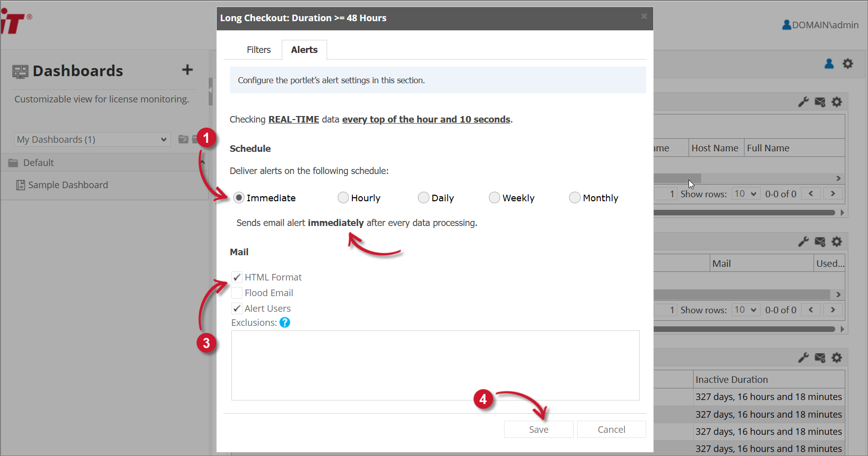
Task: Open the edit folder icon near My Dashboards
Action: tap(183, 139)
